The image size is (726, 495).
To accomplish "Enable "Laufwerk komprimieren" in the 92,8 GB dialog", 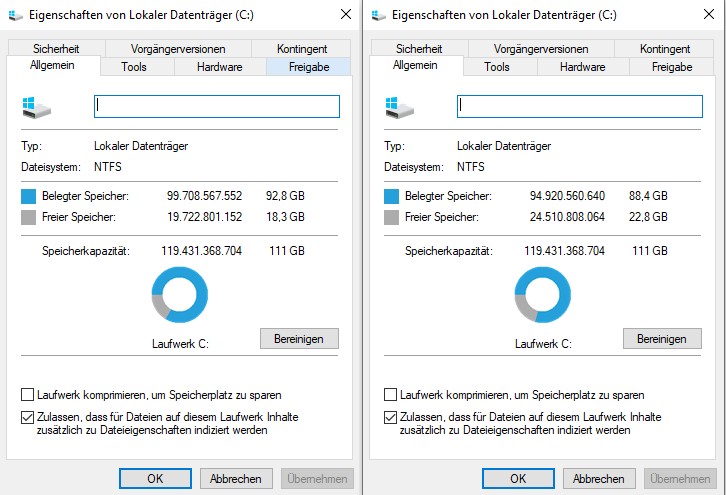I will [x=28, y=395].
